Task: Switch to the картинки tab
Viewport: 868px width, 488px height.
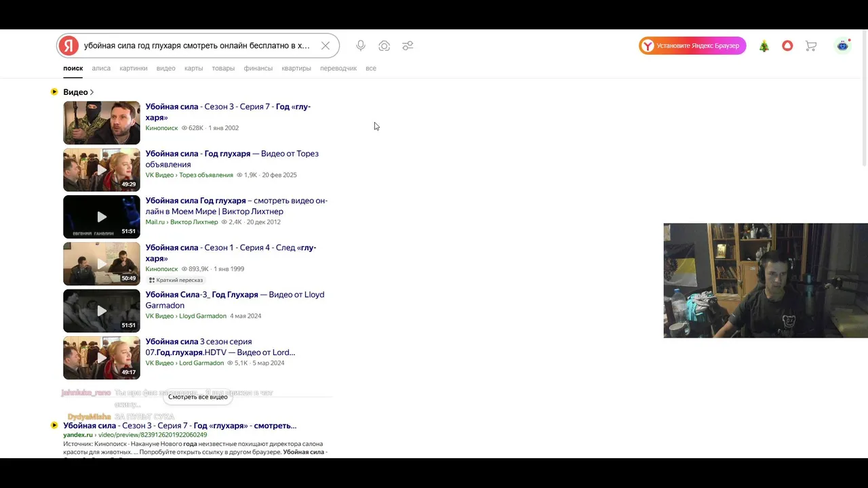Action: pyautogui.click(x=134, y=68)
